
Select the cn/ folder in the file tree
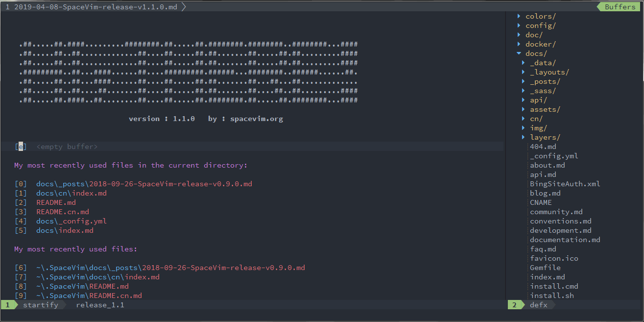[x=536, y=119]
